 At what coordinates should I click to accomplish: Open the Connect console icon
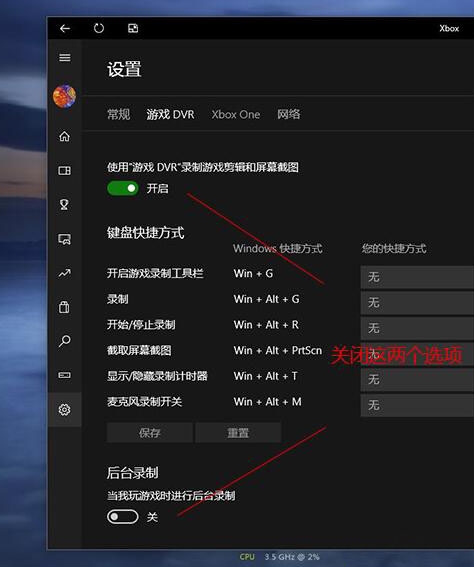64,375
